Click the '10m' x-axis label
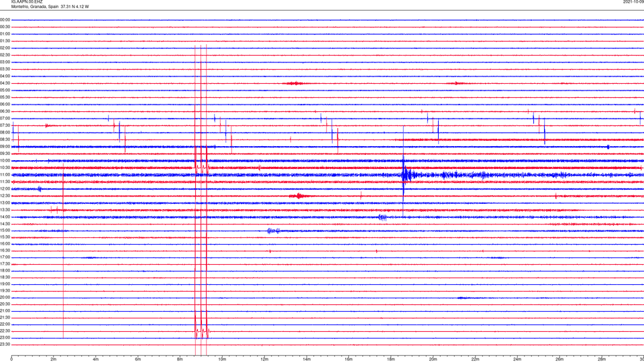The height and width of the screenshot is (362, 644). [222, 359]
